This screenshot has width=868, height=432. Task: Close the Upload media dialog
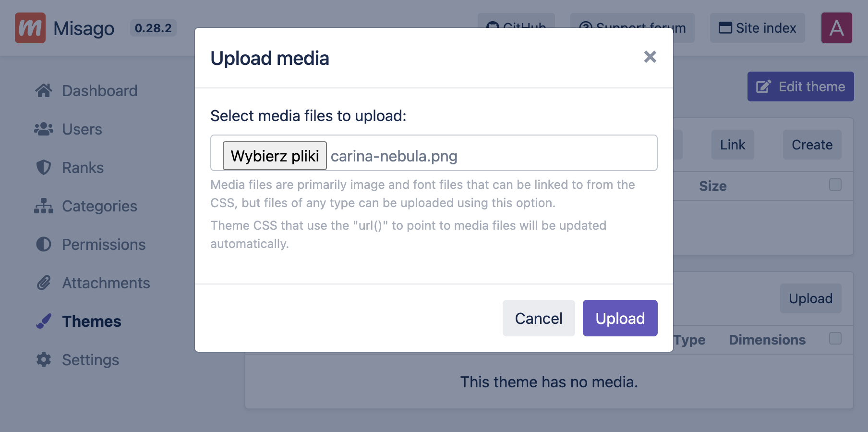[x=650, y=57]
